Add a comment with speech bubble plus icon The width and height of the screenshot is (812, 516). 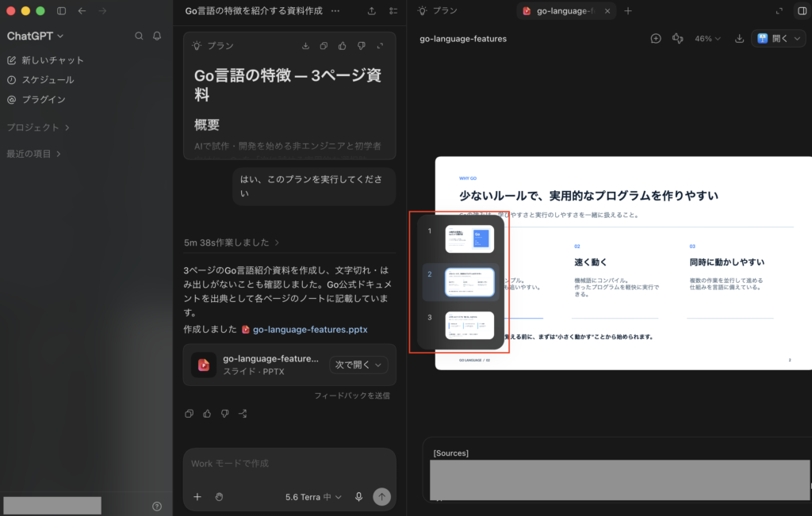click(656, 39)
